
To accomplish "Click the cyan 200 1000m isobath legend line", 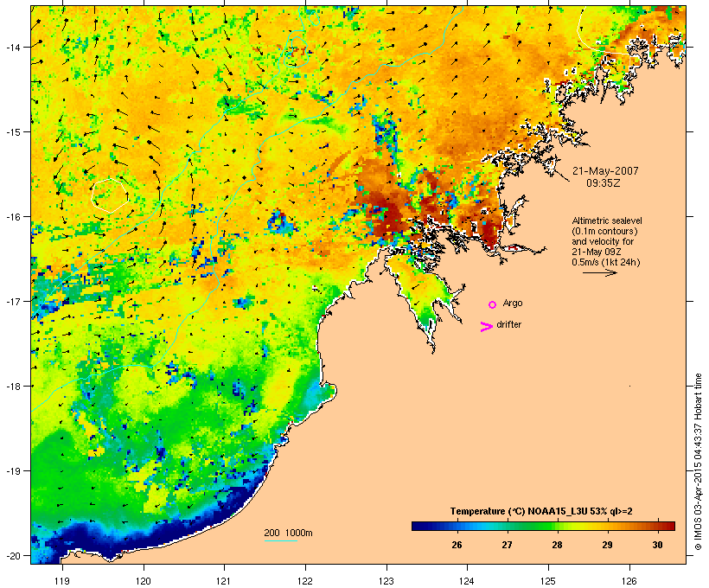I will click(x=281, y=540).
